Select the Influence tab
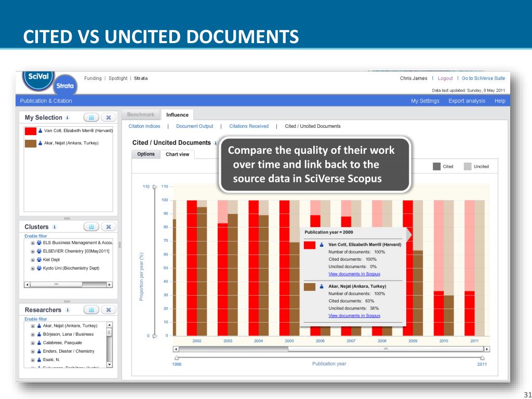The image size is (532, 399). click(178, 115)
